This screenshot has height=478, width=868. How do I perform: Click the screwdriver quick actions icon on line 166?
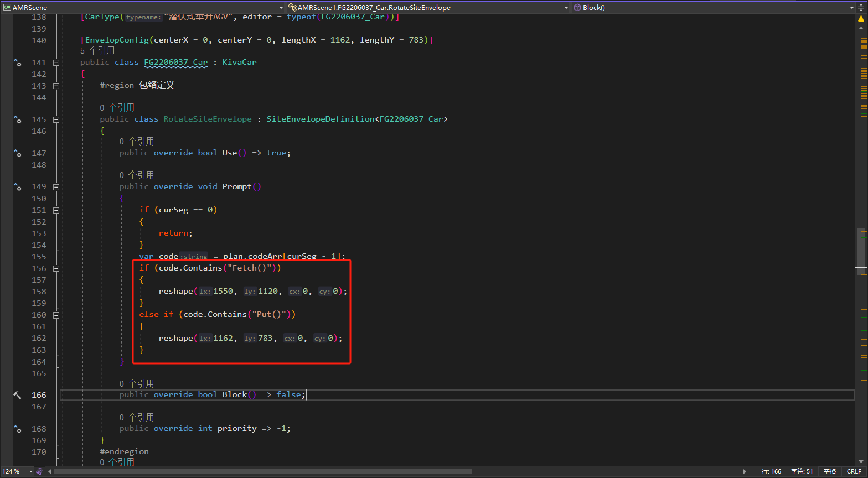click(x=17, y=395)
